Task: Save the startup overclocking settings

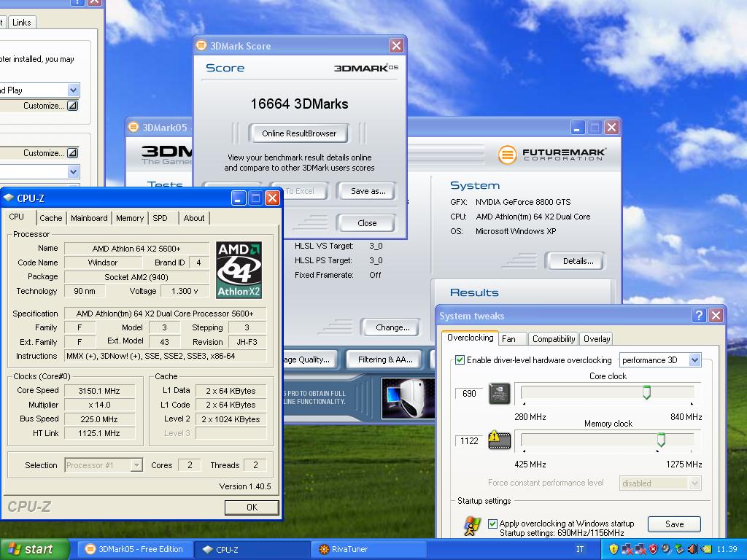Action: [674, 524]
